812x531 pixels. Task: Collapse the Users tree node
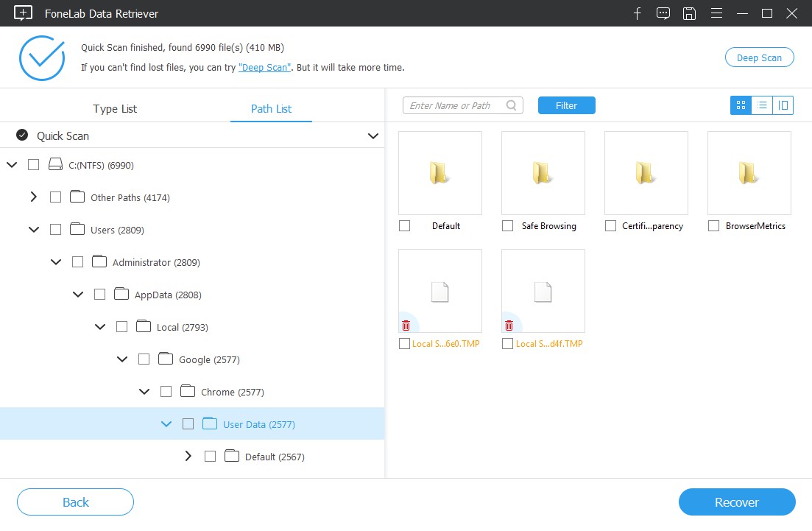pyautogui.click(x=34, y=230)
